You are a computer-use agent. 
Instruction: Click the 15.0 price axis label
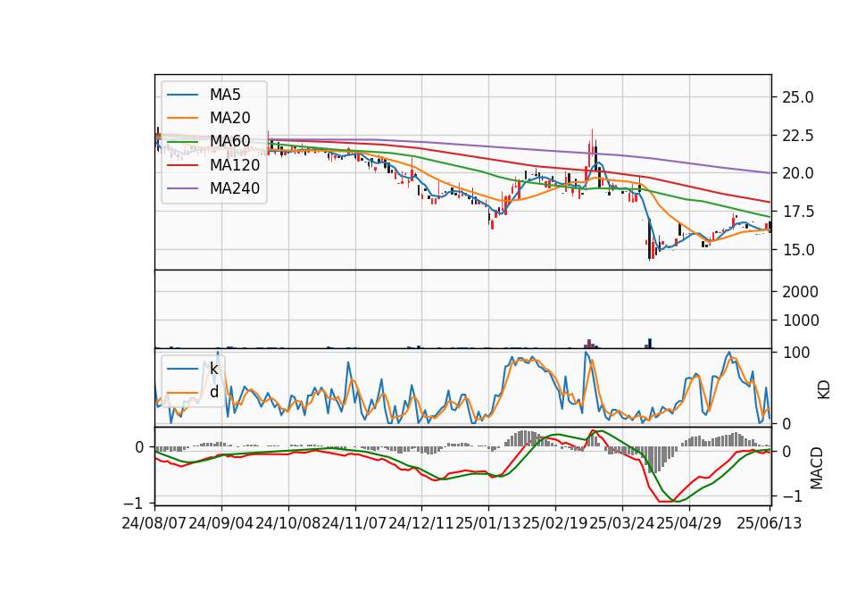coord(798,250)
